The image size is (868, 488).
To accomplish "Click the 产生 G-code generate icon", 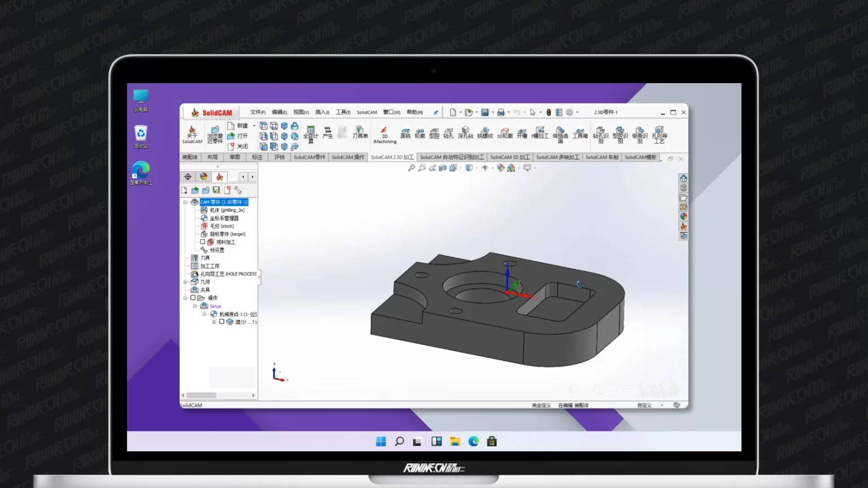I will pos(327,132).
